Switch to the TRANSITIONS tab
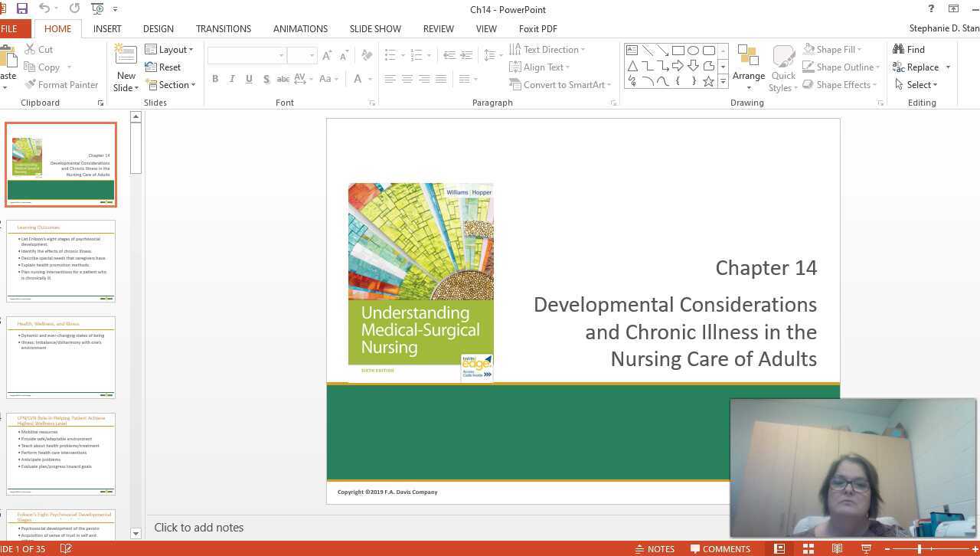Screen dimensions: 980x556 [223, 28]
